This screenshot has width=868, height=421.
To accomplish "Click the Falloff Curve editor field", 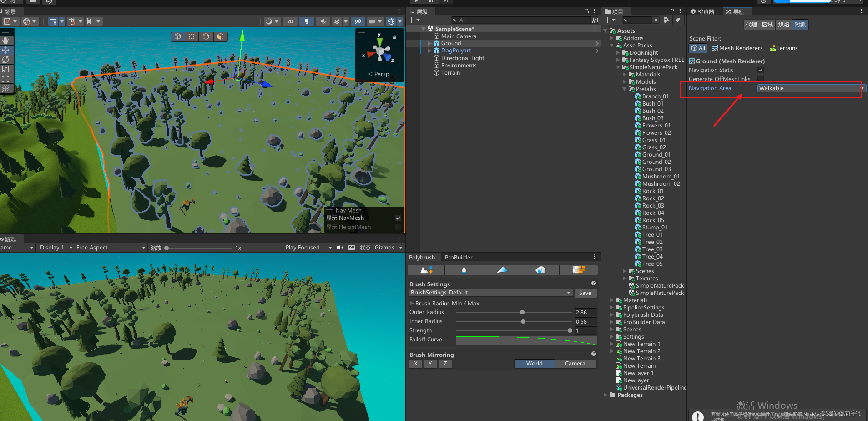I will coord(526,340).
